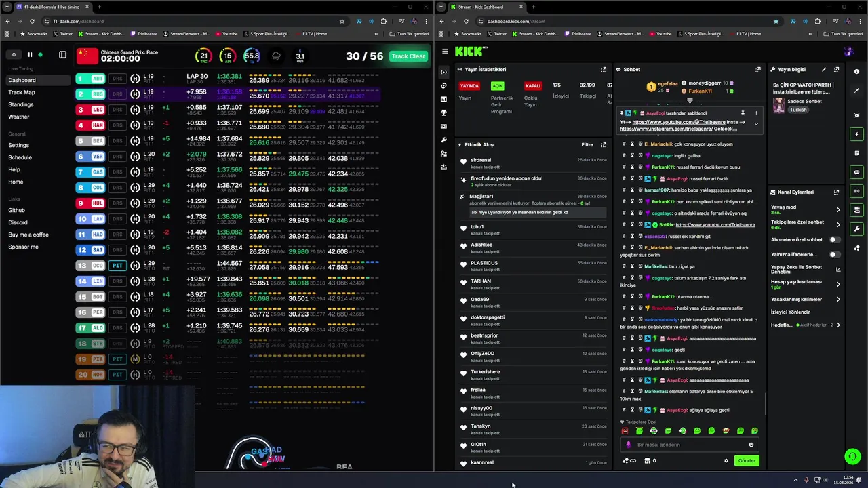Select the VER driver tag
This screenshot has width=868, height=488.
[92, 157]
